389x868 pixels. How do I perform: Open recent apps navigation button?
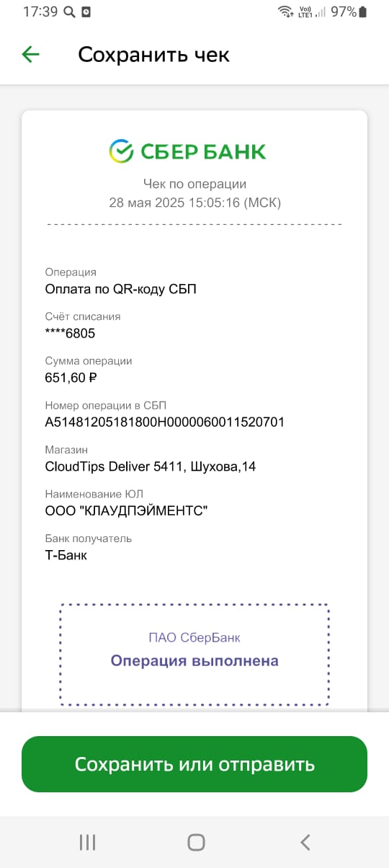[x=87, y=841]
